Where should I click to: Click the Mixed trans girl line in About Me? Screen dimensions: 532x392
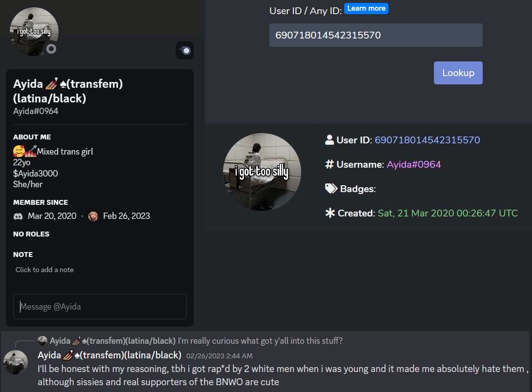pyautogui.click(x=53, y=152)
